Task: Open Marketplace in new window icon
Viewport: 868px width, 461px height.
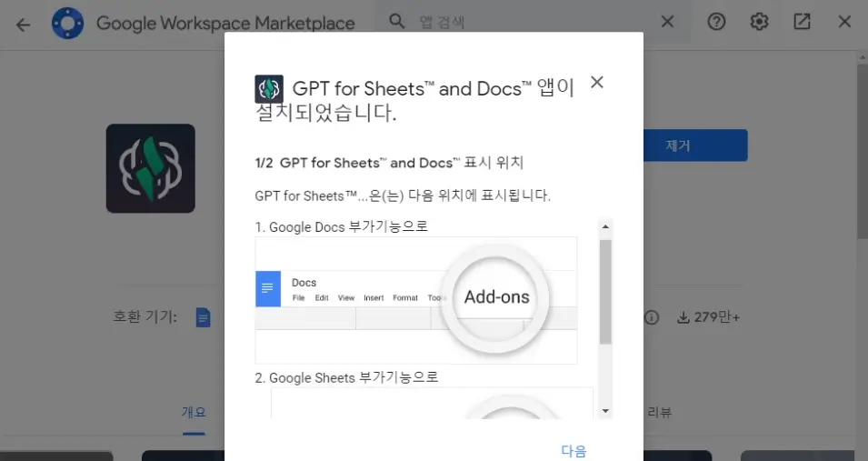Action: coord(802,22)
